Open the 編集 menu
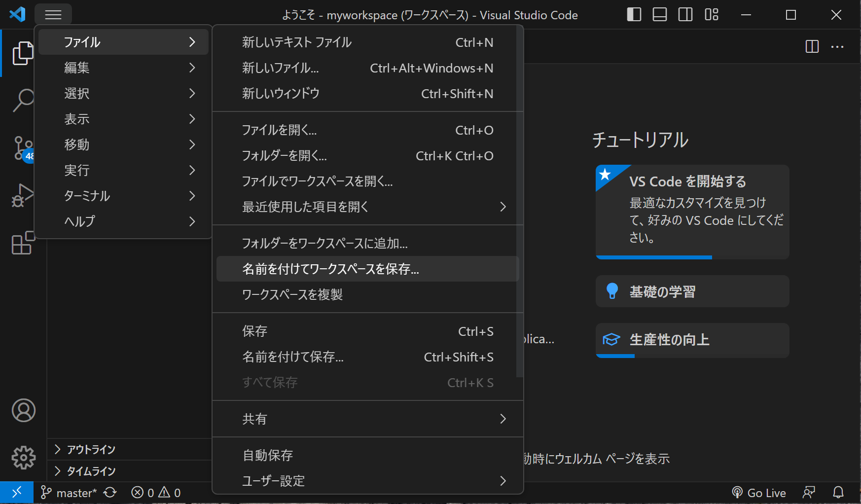The height and width of the screenshot is (504, 861). click(123, 68)
